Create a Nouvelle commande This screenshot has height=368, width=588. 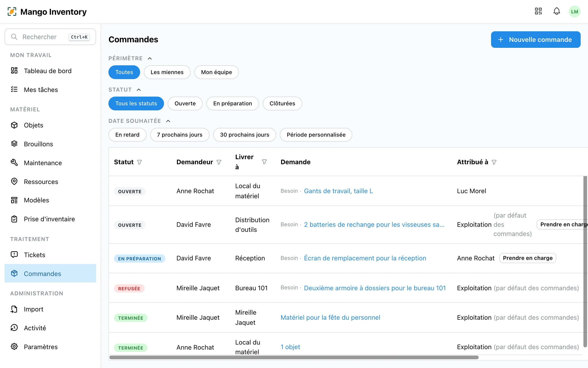tap(536, 40)
